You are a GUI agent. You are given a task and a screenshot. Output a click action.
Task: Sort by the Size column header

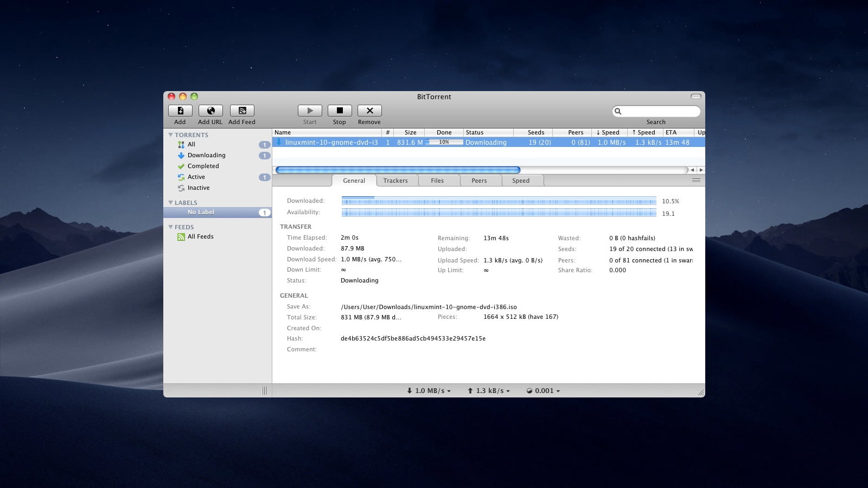[409, 132]
